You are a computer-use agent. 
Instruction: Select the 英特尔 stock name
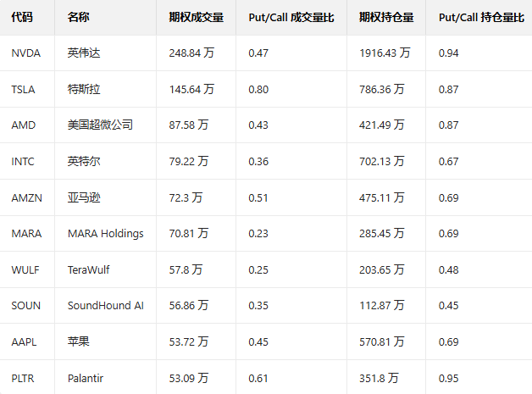click(x=84, y=161)
